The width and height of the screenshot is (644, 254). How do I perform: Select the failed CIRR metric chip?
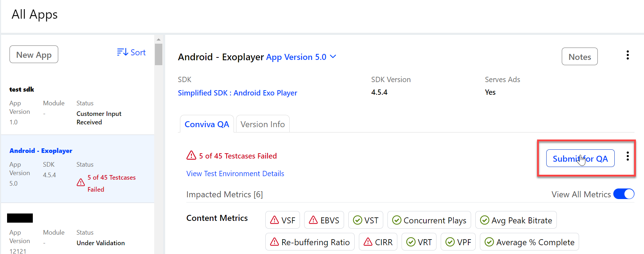(x=378, y=242)
